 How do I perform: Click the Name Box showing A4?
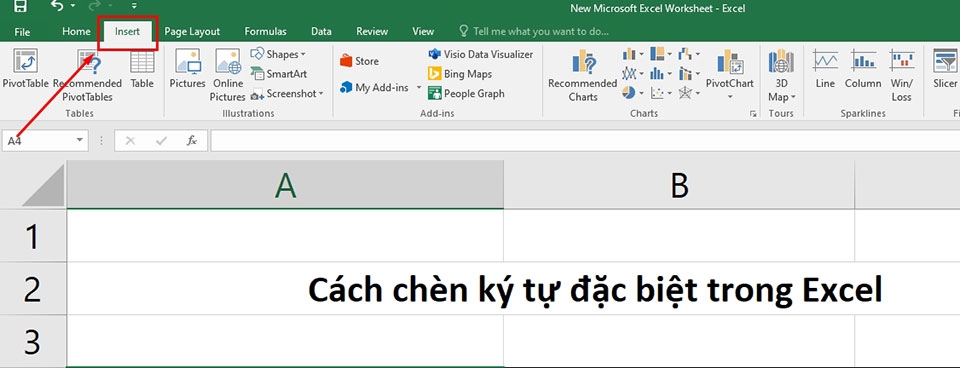[38, 141]
